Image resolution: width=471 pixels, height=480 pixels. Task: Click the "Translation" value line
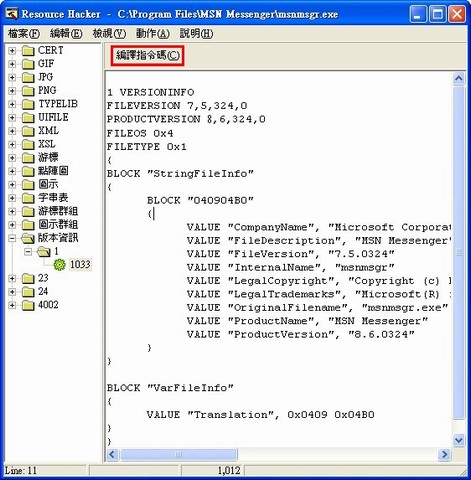click(260, 415)
